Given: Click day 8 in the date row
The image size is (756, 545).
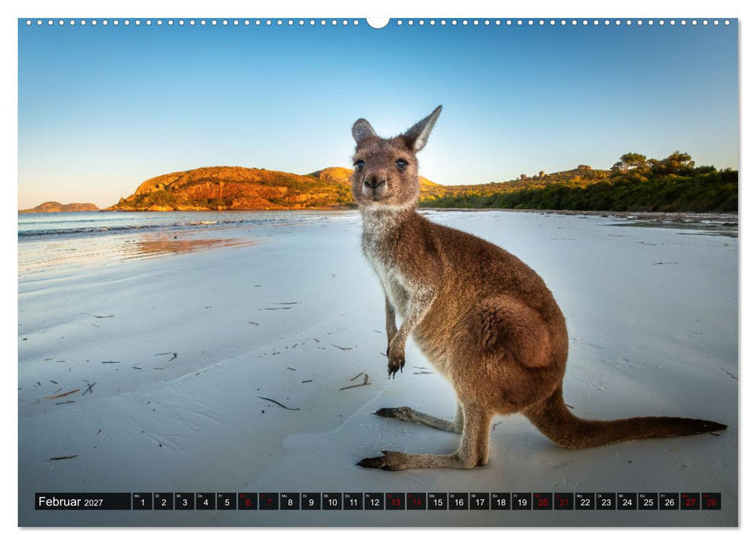Looking at the screenshot, I should pos(290,501).
